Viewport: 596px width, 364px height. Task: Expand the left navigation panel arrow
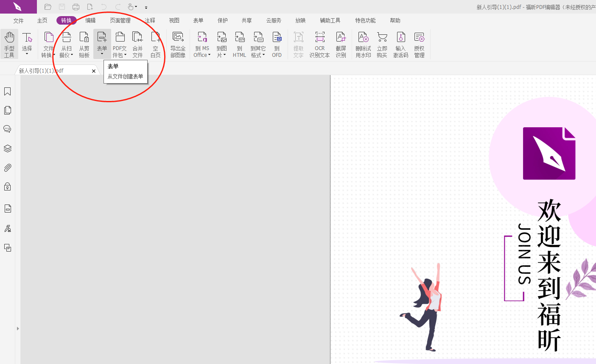point(17,328)
